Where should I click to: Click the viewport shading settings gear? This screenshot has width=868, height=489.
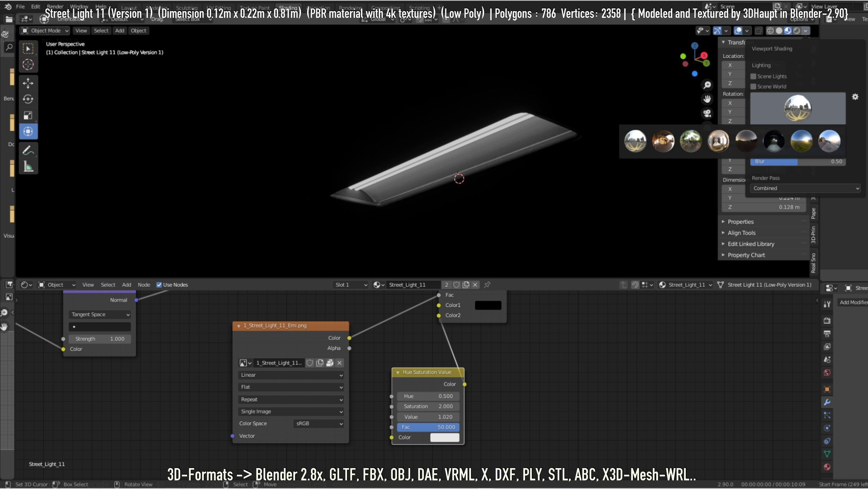point(855,97)
